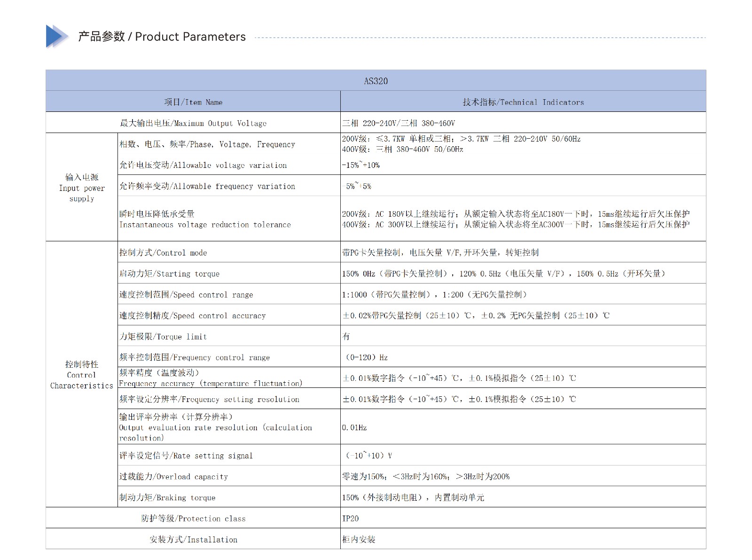Click the frequency accuracy '±0.01%数字指令' value
The image size is (752, 560).
(x=459, y=378)
